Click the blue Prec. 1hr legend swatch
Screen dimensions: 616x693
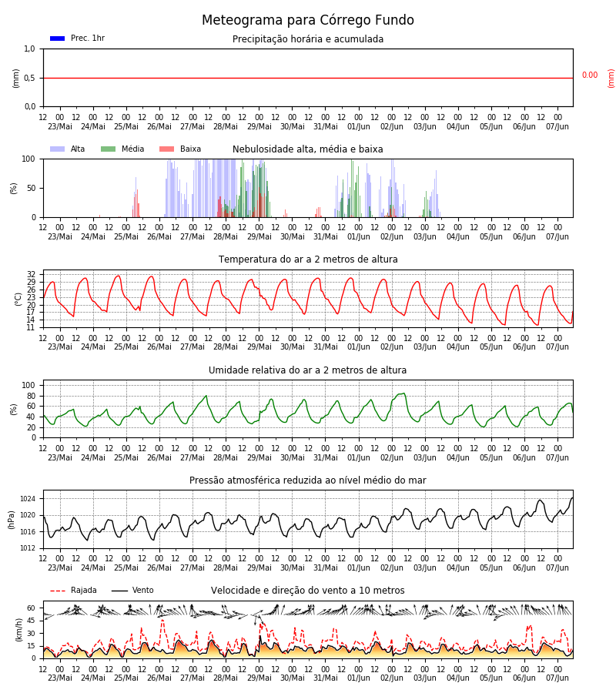58,38
